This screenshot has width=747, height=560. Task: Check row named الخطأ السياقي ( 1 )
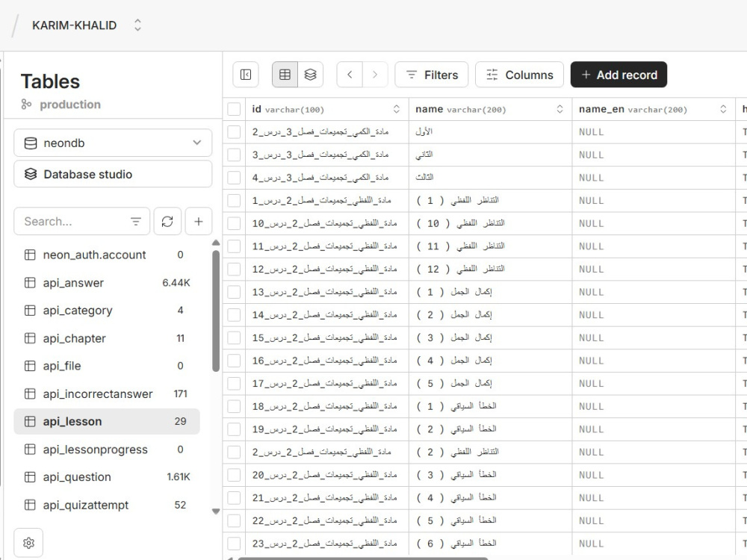234,406
